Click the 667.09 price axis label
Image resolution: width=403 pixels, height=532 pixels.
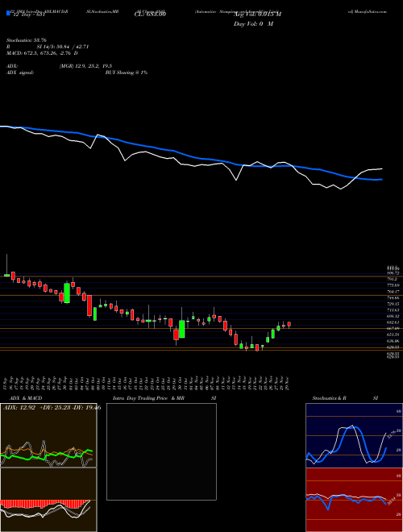point(393,328)
